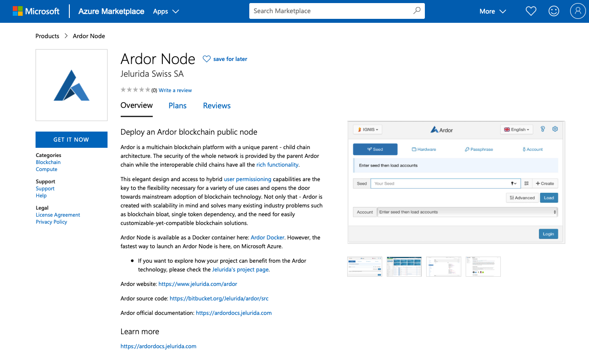Viewport: 589px width, 364px height.
Task: Navigate back via the Products breadcrumb
Action: [47, 36]
